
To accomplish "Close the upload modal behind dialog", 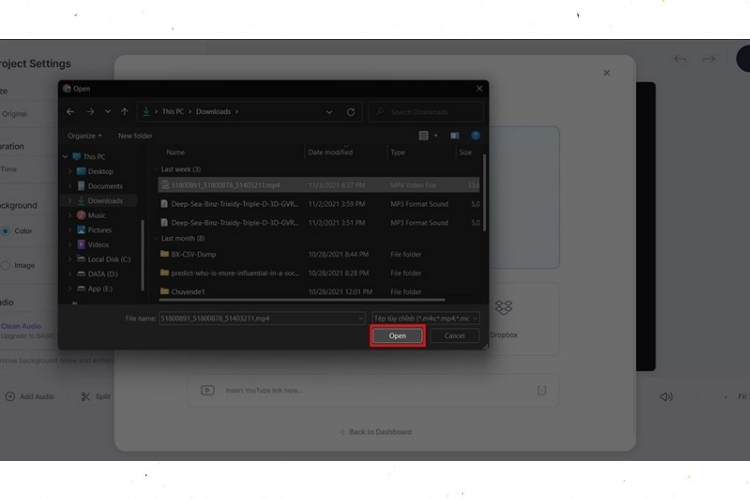I will 607,73.
